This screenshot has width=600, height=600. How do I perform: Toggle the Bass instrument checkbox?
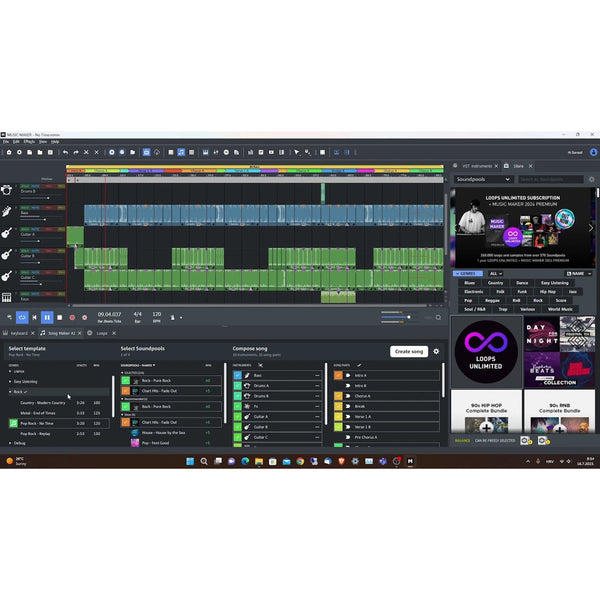click(x=238, y=375)
